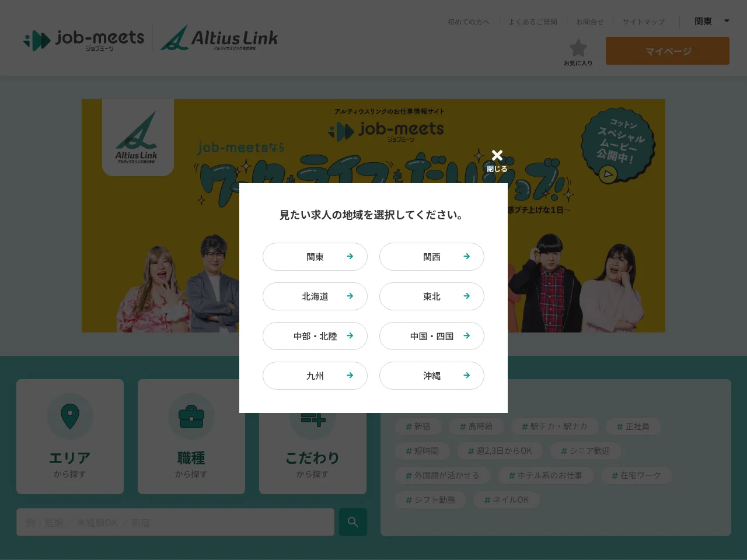Play the コットン special movie badge
Viewport: 747px width, 560px height.
click(619, 145)
